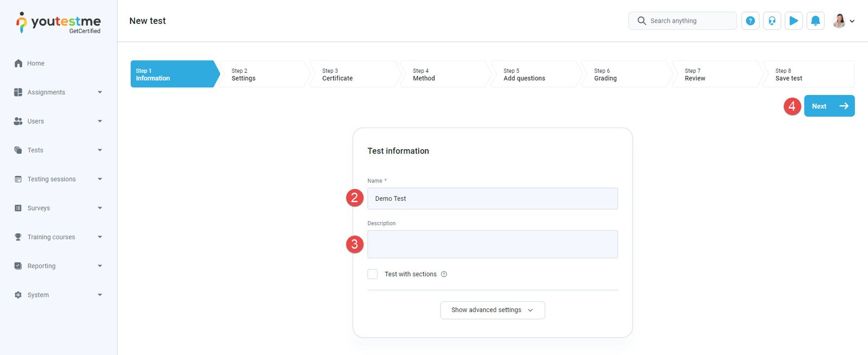Viewport: 868px width, 355px height.
Task: Click the youtestme logo
Action: click(59, 23)
